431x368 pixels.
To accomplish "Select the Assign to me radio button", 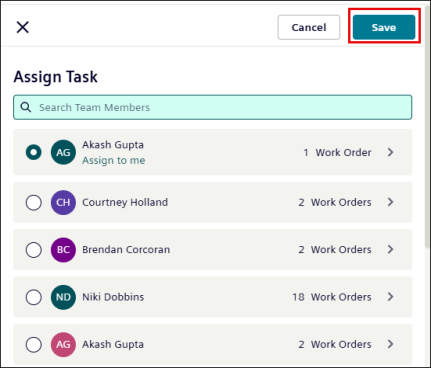I will coord(34,152).
